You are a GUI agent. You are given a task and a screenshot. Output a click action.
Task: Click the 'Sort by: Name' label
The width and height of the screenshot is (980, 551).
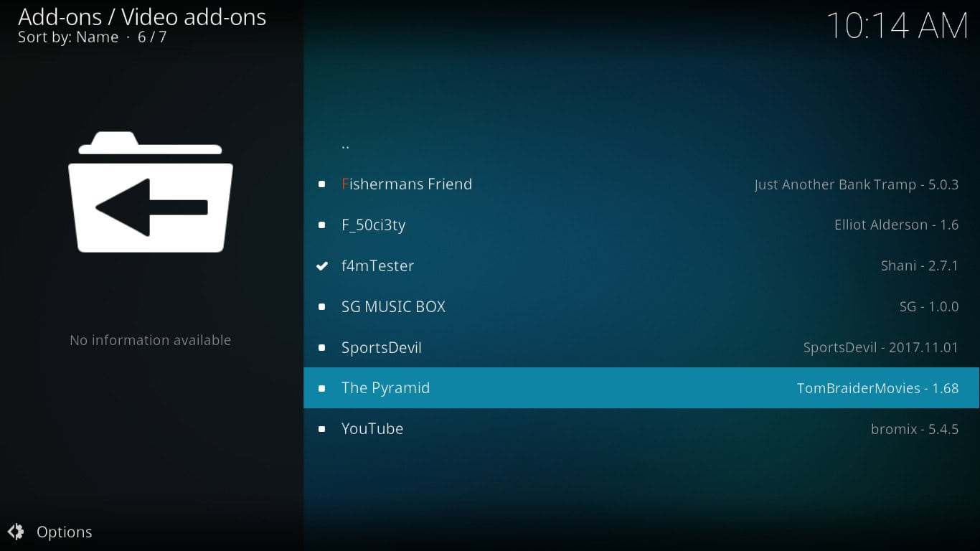[68, 37]
